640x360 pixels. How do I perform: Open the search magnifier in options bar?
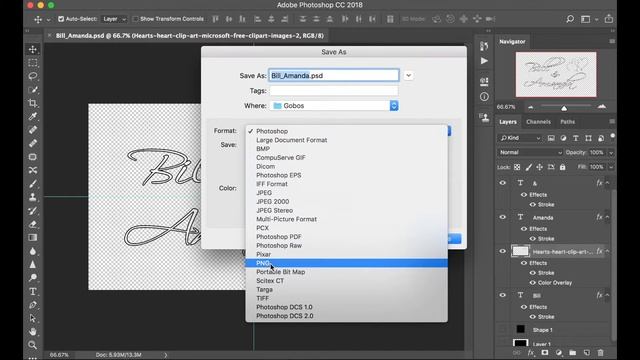(x=570, y=19)
